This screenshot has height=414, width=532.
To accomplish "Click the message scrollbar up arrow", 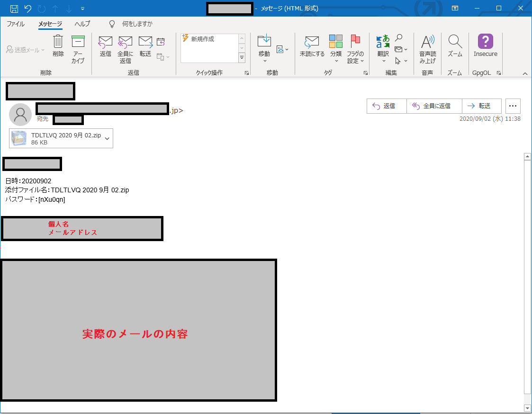I will point(527,156).
